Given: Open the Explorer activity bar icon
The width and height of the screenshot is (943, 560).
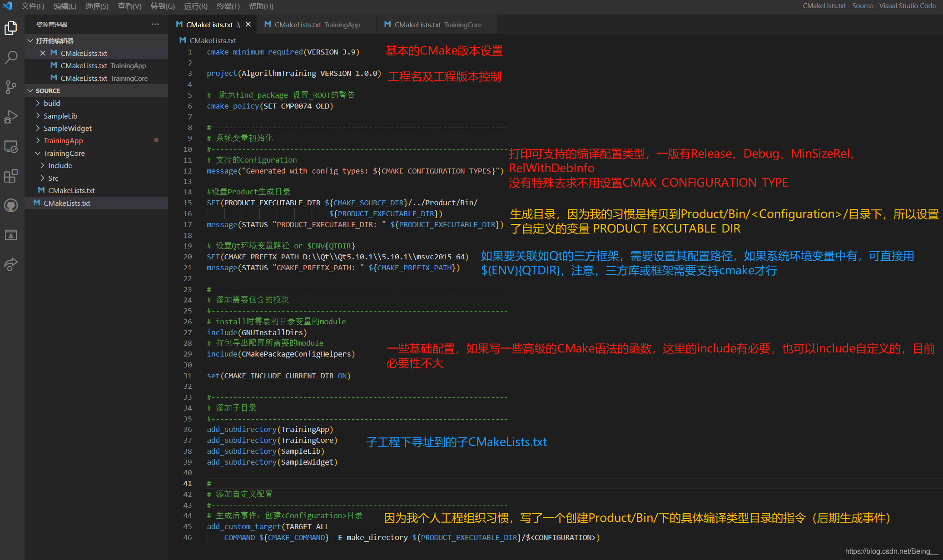Looking at the screenshot, I should click(11, 28).
